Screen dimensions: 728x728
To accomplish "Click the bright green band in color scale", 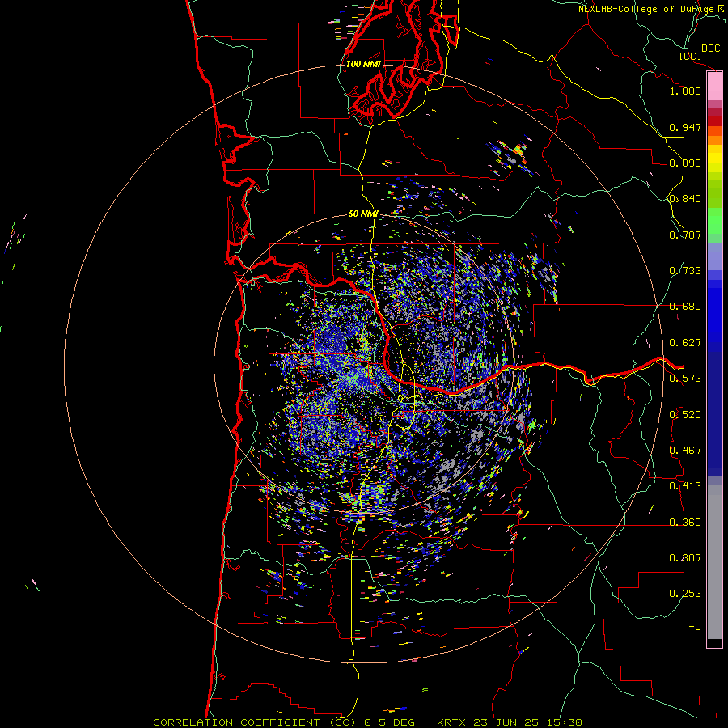I will click(714, 221).
